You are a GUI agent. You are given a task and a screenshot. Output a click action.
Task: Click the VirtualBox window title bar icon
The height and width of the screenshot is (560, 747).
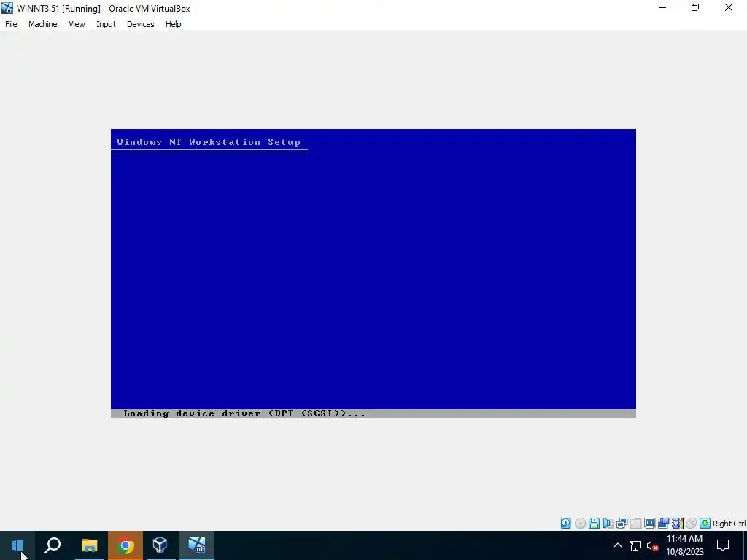pyautogui.click(x=7, y=8)
